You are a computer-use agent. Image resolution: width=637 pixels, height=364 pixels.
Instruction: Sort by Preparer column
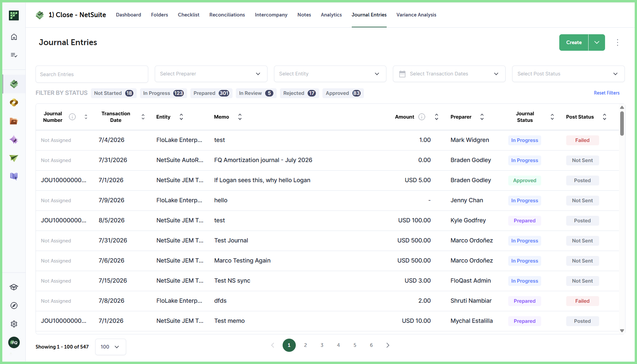point(482,117)
